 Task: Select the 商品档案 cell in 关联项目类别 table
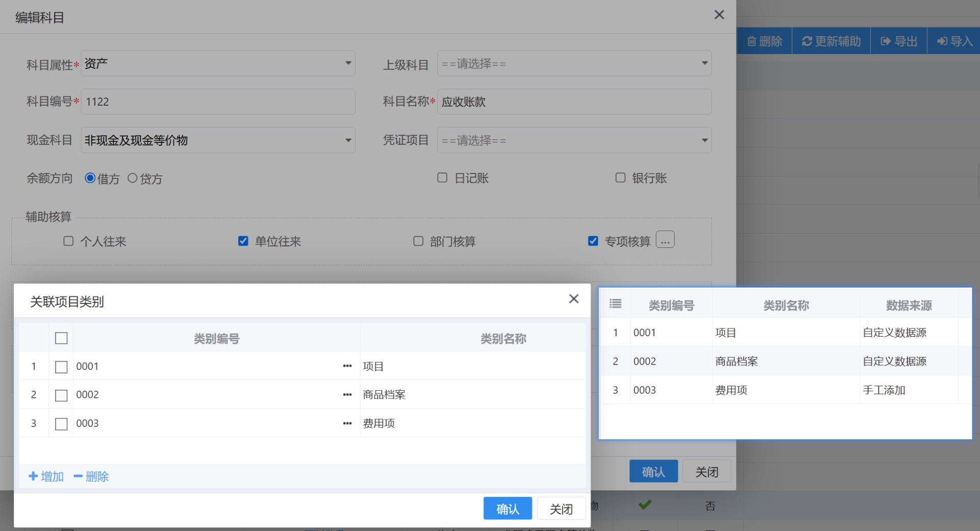pos(473,394)
